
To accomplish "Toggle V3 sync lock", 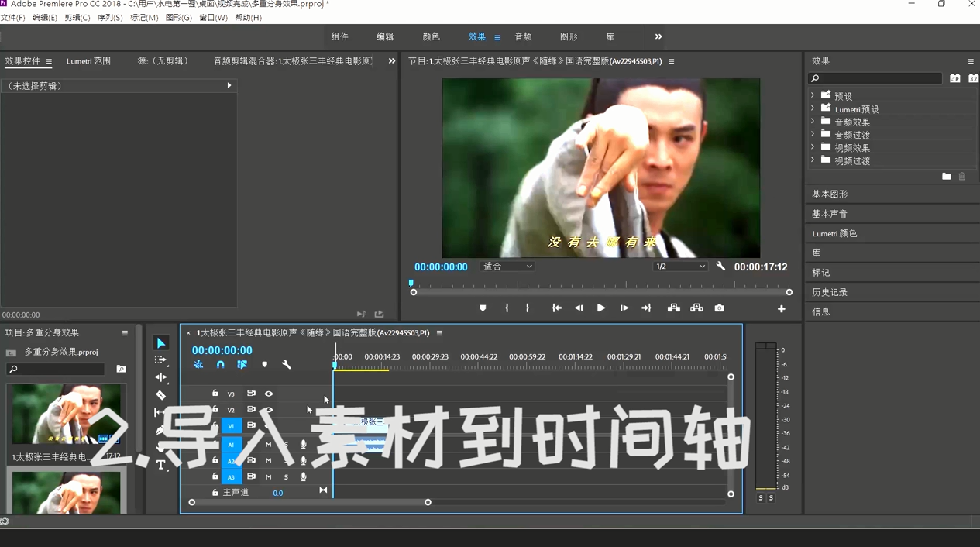I will (x=251, y=394).
